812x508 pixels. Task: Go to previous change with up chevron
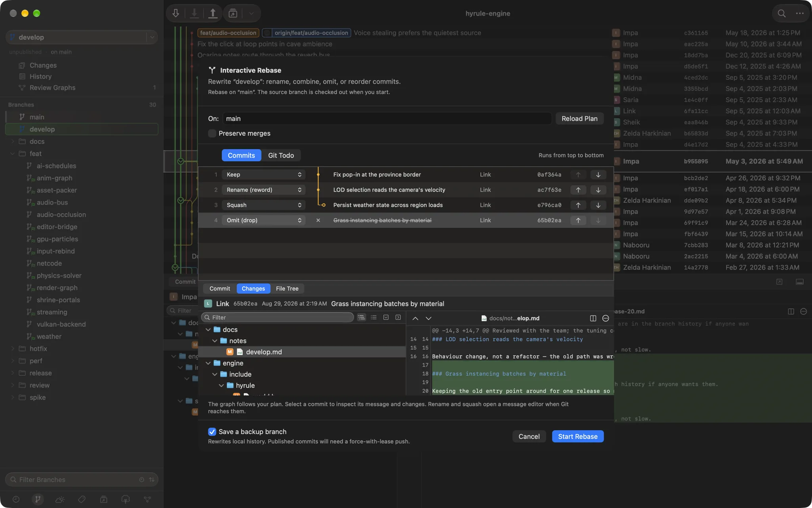point(415,318)
